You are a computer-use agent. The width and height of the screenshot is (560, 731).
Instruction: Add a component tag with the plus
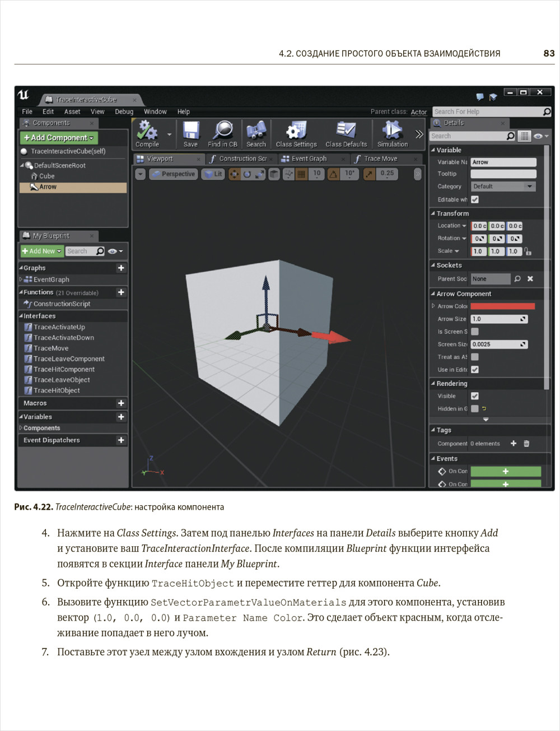(x=514, y=443)
